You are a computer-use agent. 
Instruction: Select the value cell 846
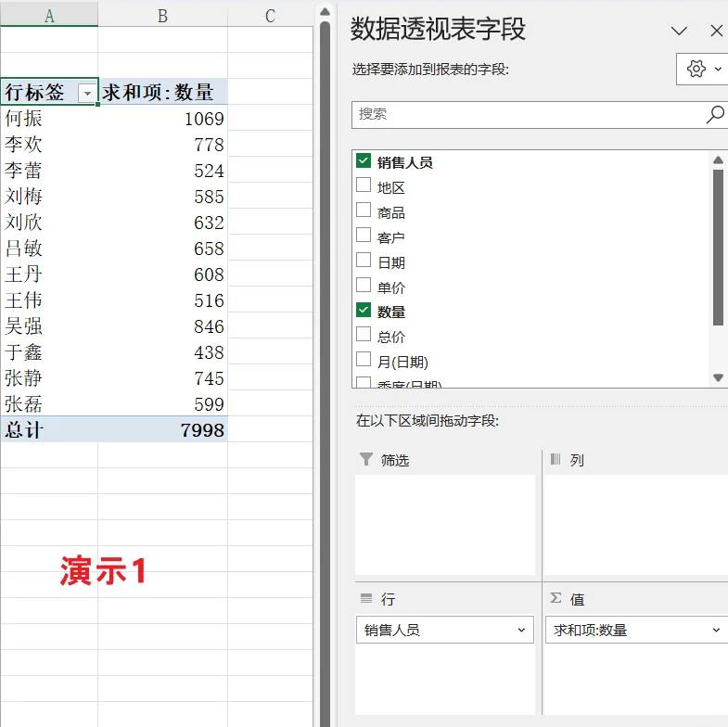(162, 325)
